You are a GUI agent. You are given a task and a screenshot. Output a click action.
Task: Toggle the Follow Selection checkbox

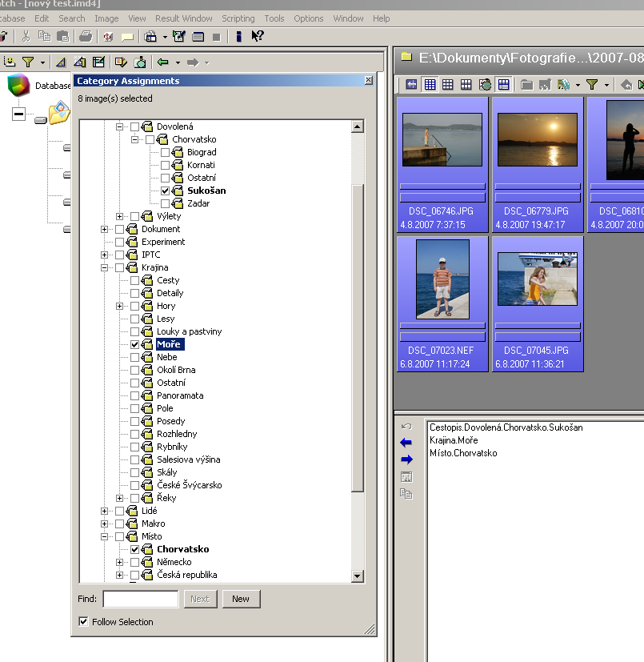coord(83,621)
